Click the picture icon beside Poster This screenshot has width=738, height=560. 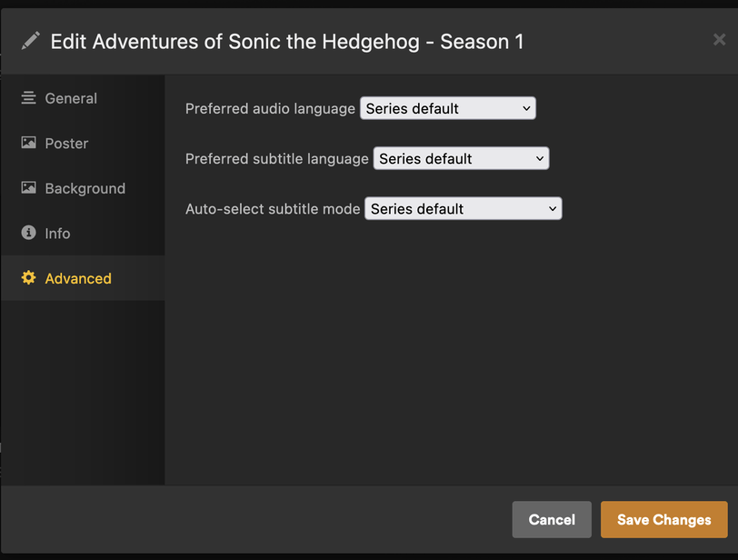pos(28,143)
